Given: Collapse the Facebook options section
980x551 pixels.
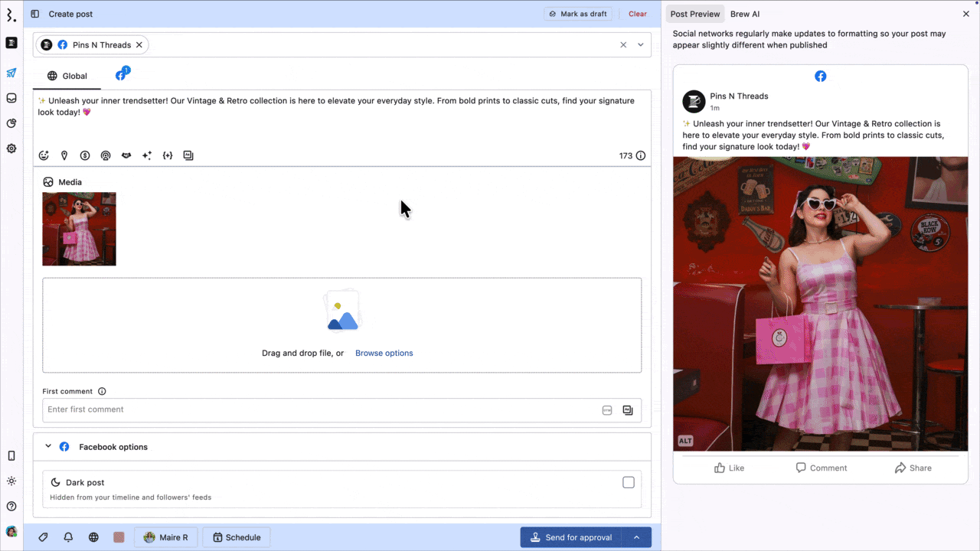Looking at the screenshot, I should [x=48, y=446].
